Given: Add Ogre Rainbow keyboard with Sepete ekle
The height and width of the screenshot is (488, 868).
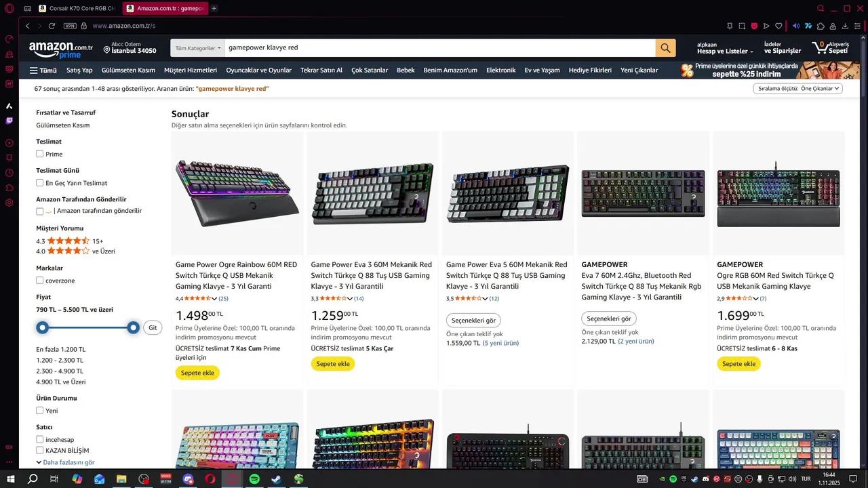Looking at the screenshot, I should tap(197, 373).
